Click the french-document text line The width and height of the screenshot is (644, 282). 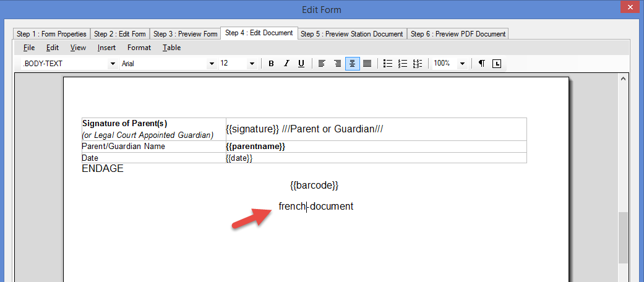(x=316, y=206)
